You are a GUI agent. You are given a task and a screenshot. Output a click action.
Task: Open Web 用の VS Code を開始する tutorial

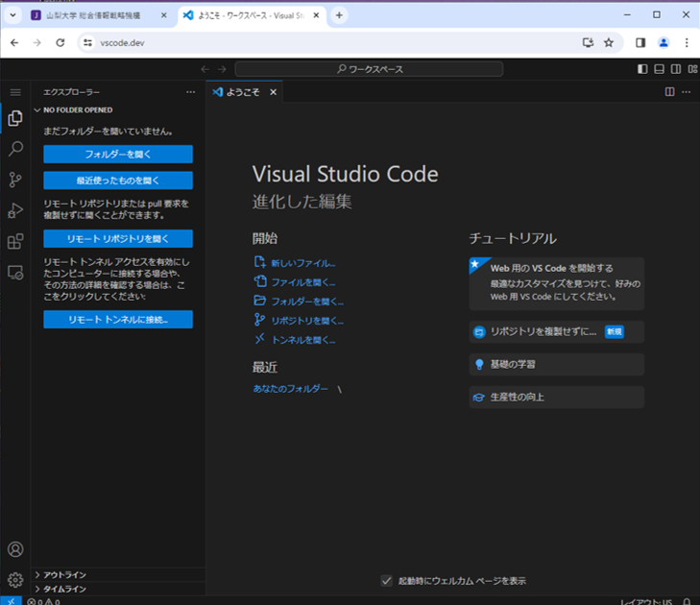pos(557,283)
